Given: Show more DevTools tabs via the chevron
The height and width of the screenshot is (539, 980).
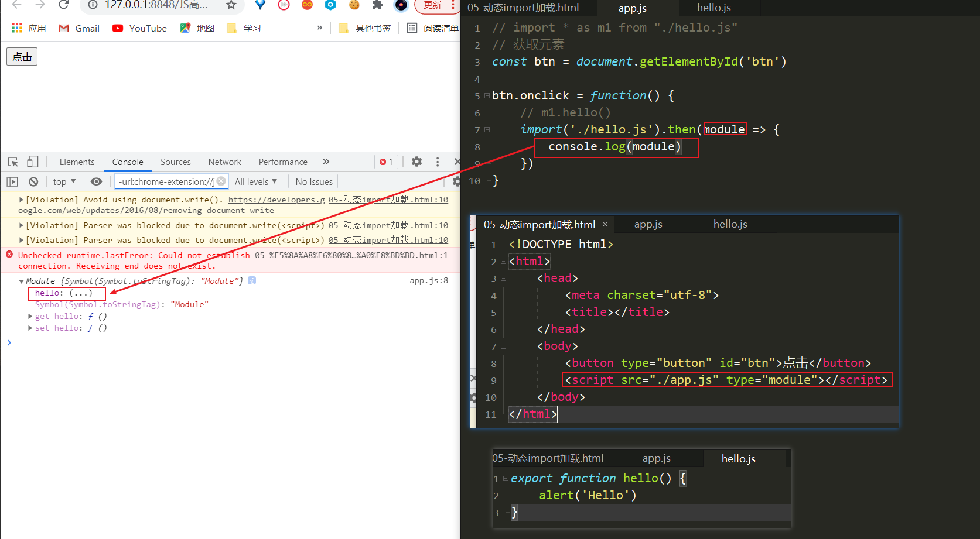Looking at the screenshot, I should pyautogui.click(x=326, y=162).
